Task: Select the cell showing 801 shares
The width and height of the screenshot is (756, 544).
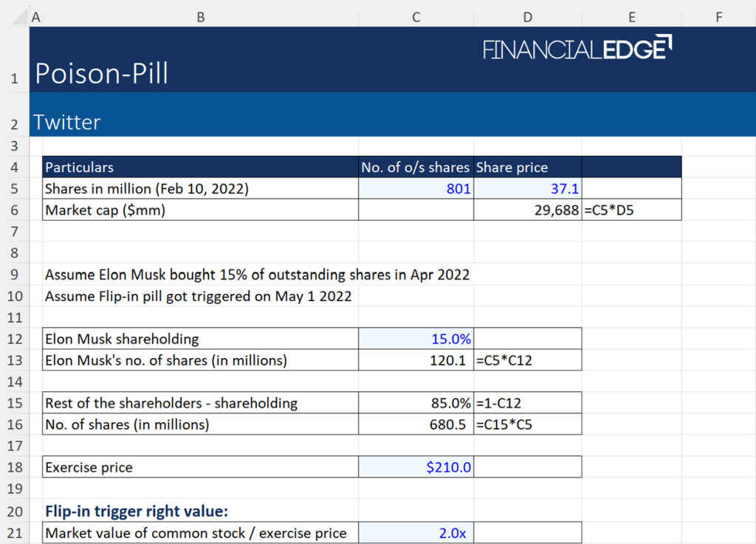Action: 416,188
